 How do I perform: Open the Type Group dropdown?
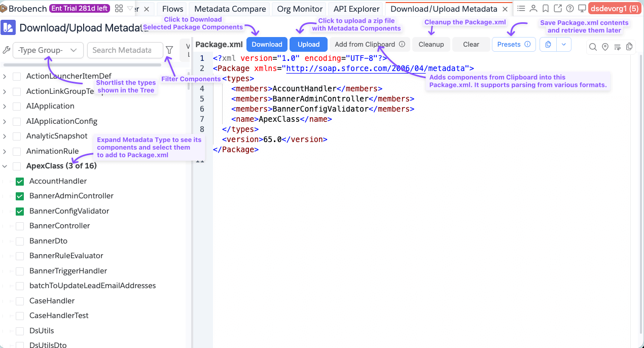48,50
